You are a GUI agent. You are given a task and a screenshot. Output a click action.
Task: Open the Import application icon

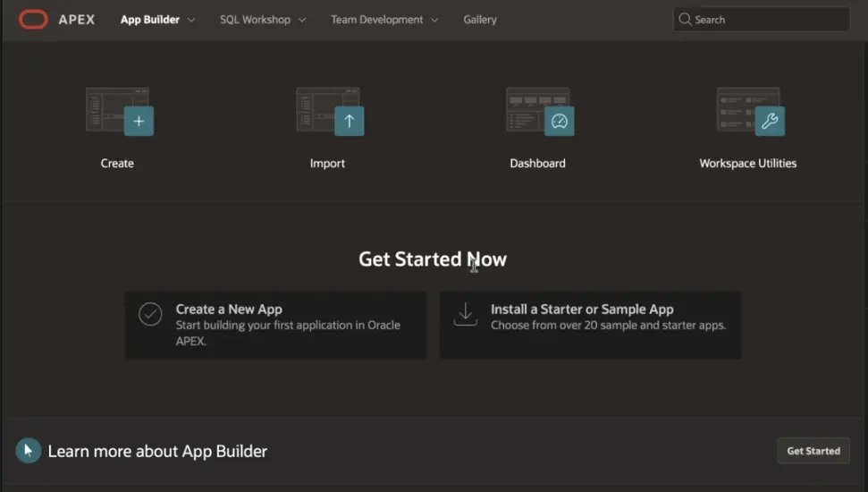[x=330, y=111]
